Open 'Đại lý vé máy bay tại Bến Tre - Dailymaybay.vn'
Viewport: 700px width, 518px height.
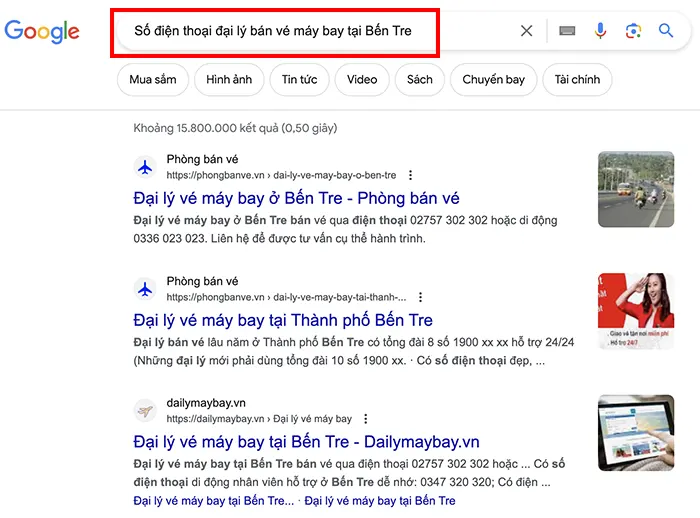306,442
